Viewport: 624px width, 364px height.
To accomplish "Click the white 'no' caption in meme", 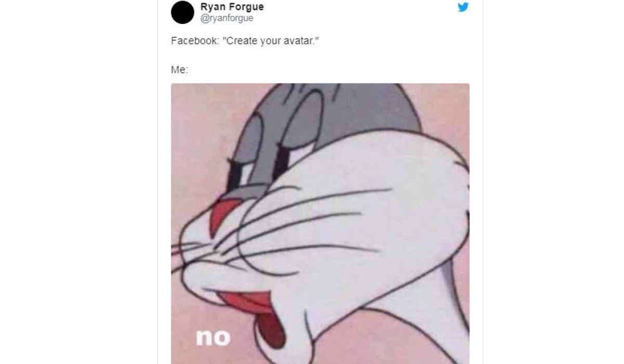I will pos(213,337).
